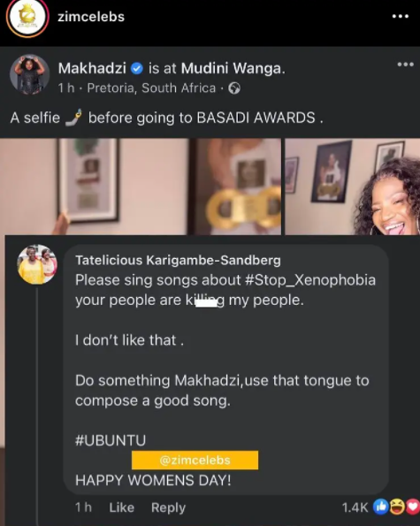Click the #UBUNTU hashtag
This screenshot has height=526, width=420.
[111, 440]
